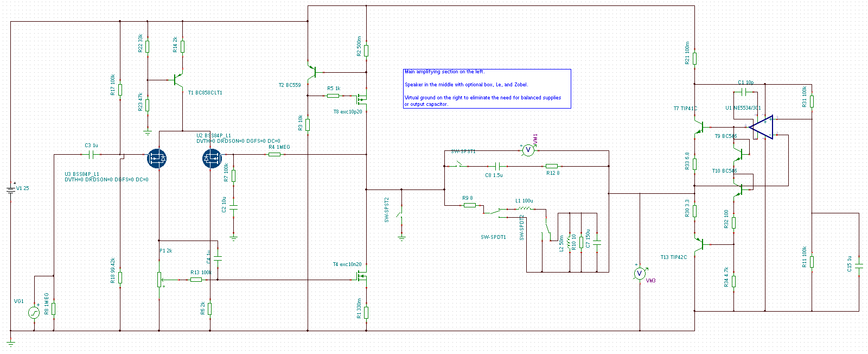Viewport: 868px width, 354px height.
Task: Click the 'R34 4.7k' label
Action: (726, 277)
